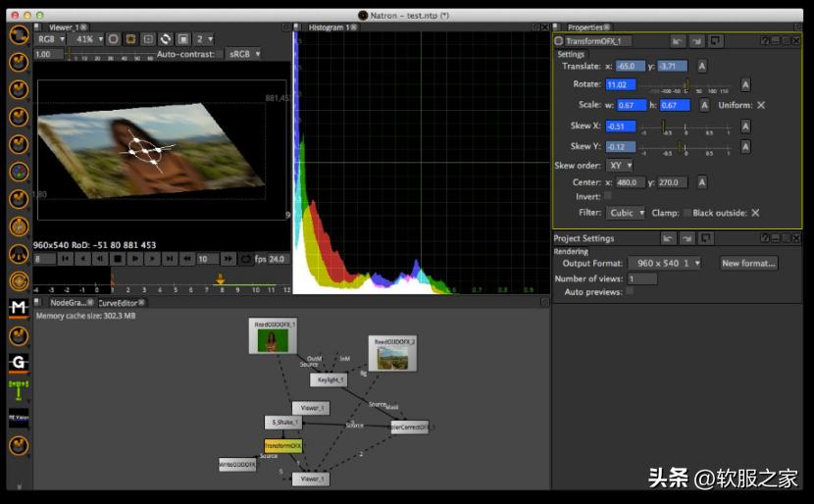Click the help icon on TransformOFX_1 panel
The height and width of the screenshot is (504, 814).
coord(764,41)
